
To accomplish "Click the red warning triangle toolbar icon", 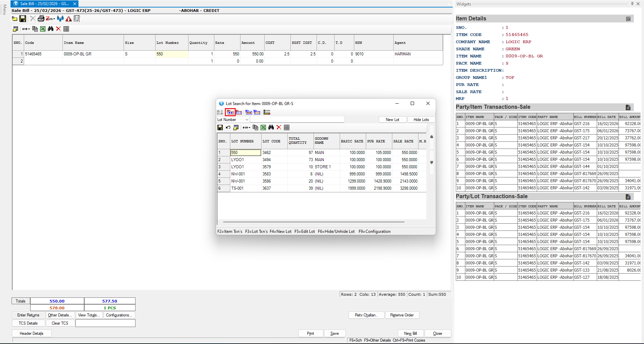I will [x=69, y=19].
